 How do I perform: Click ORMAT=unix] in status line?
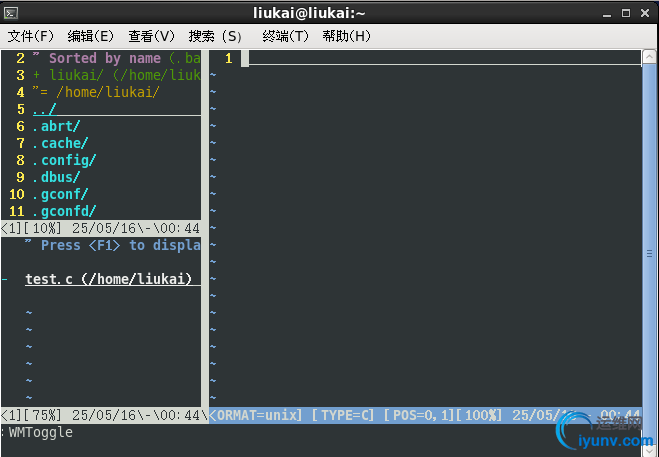[260, 415]
